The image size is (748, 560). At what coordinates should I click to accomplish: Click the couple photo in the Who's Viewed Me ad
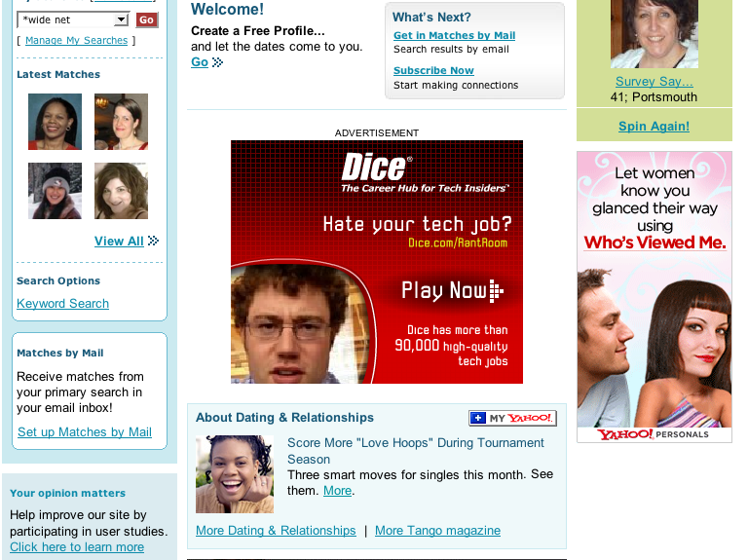coord(654,348)
